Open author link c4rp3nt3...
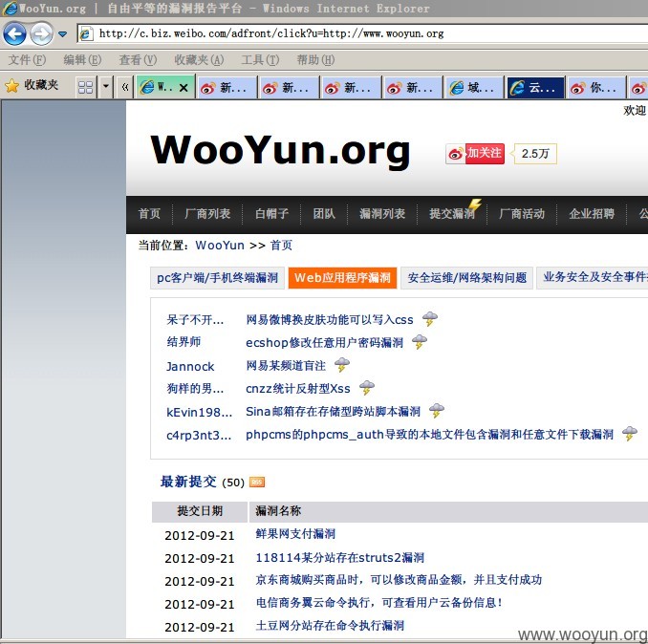Viewport: 648px width, 644px height. point(199,436)
